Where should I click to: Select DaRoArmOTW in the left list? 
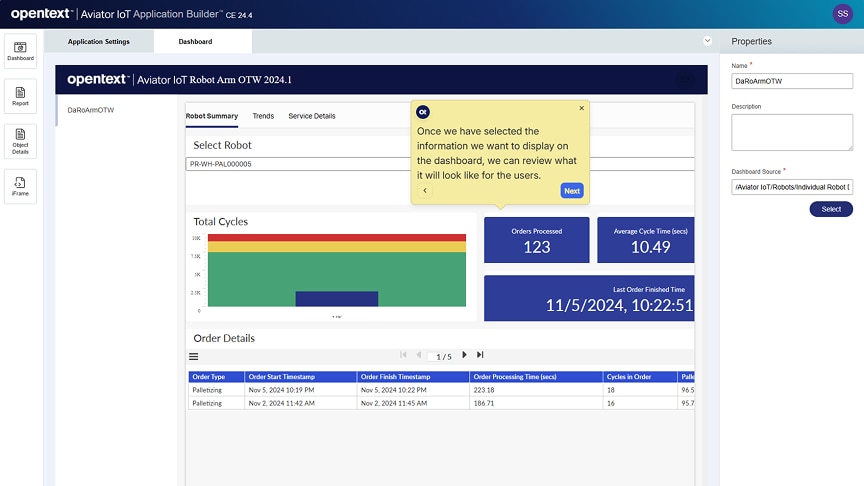coord(91,110)
